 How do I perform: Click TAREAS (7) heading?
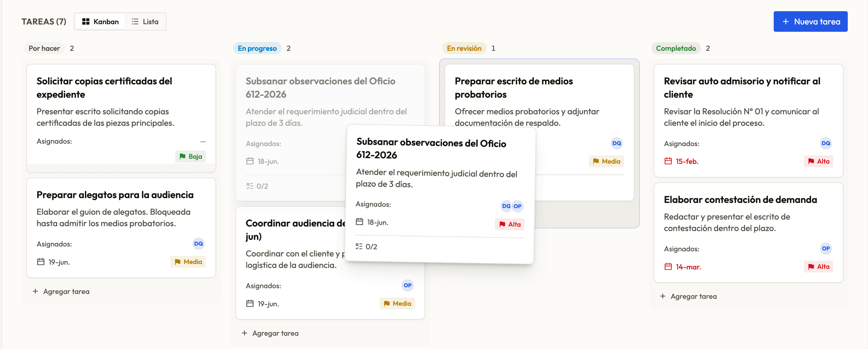click(x=44, y=21)
